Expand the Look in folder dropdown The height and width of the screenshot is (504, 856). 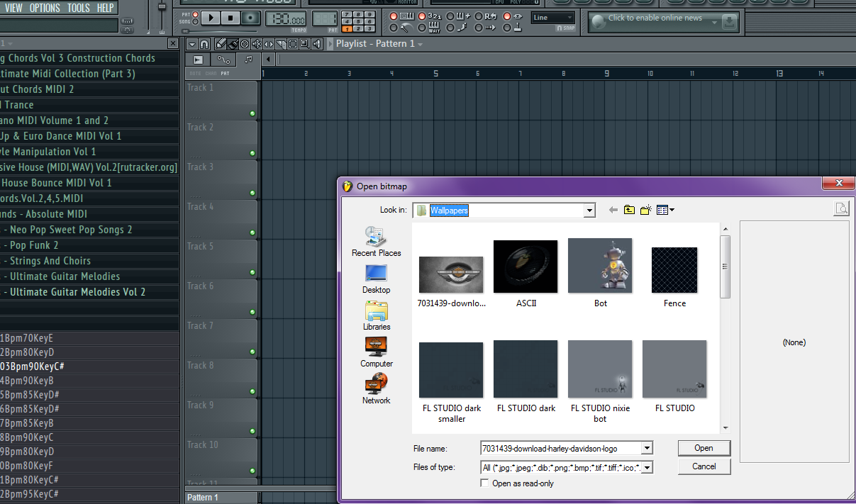[589, 211]
